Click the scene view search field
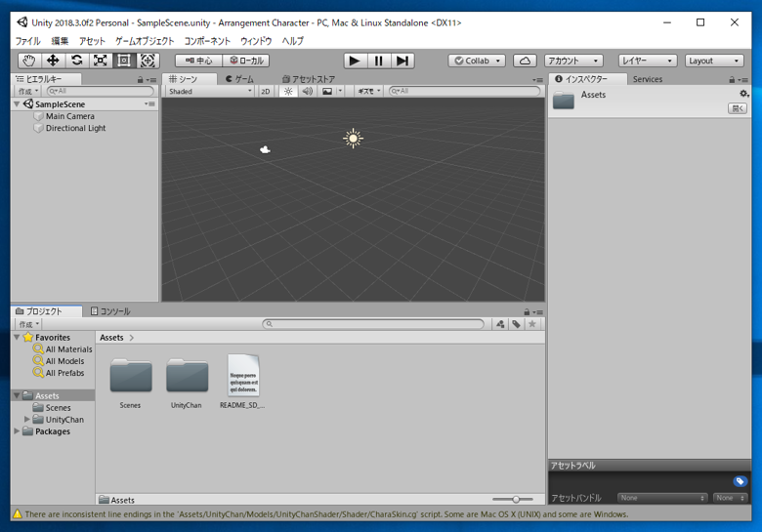 [465, 91]
